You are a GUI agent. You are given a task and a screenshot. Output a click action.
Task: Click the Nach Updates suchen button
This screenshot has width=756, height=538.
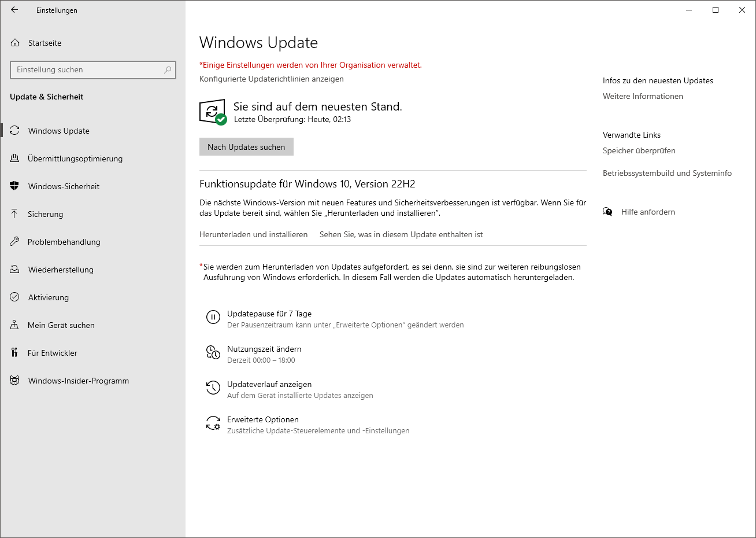[246, 147]
